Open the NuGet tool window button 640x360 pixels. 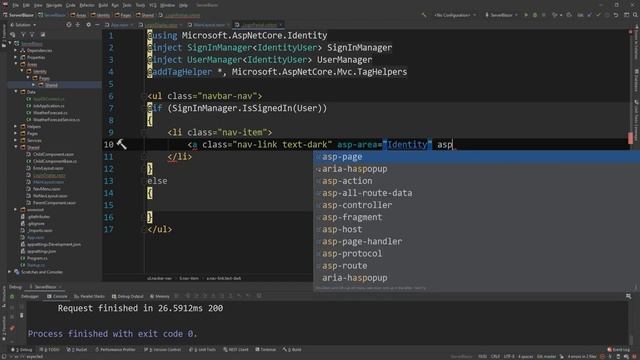pyautogui.click(x=77, y=350)
